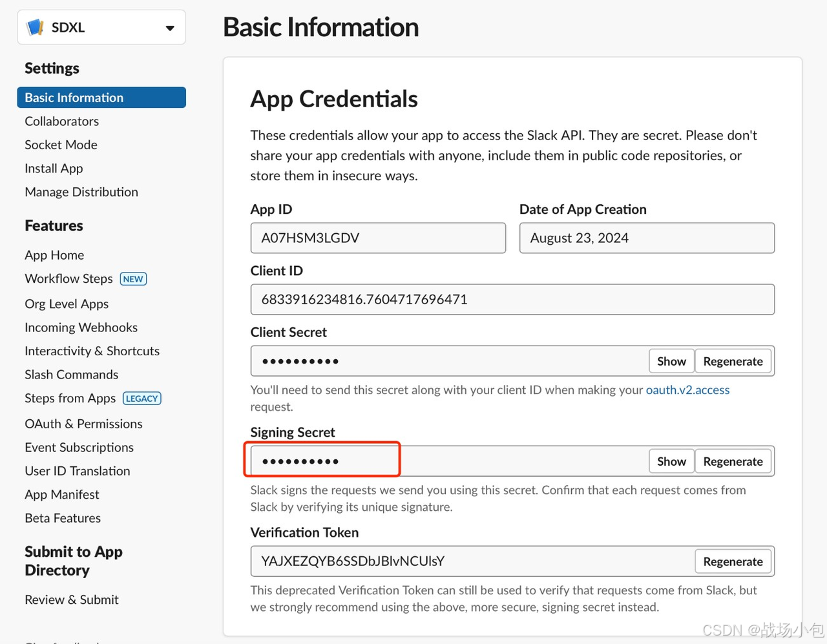Open Slash Commands page
Image resolution: width=827 pixels, height=644 pixels.
click(72, 375)
